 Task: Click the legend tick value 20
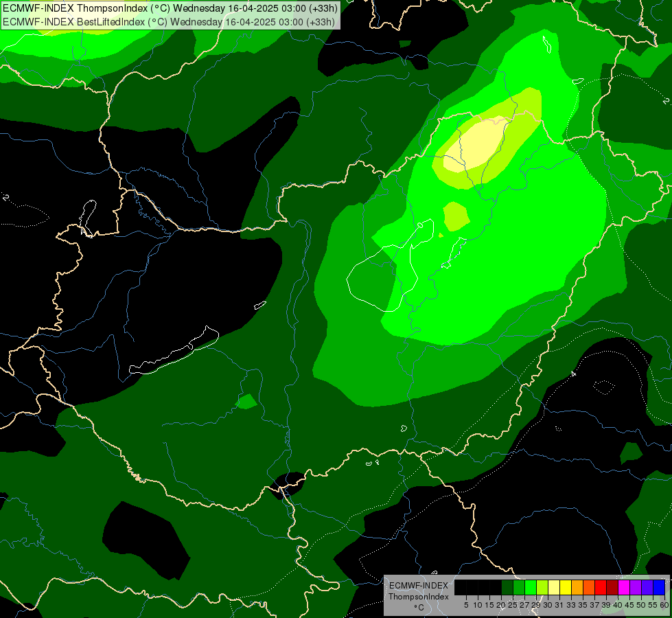click(x=502, y=605)
